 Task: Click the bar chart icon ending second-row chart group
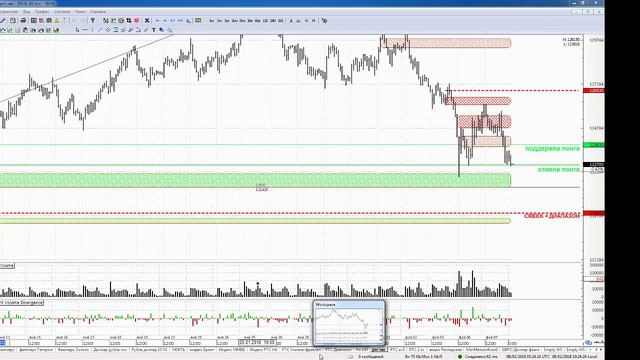tap(56, 30)
